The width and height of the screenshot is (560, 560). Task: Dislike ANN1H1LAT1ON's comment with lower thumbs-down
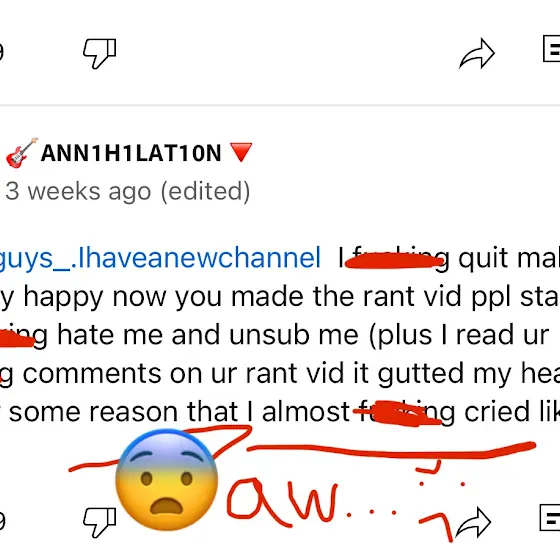point(100,522)
